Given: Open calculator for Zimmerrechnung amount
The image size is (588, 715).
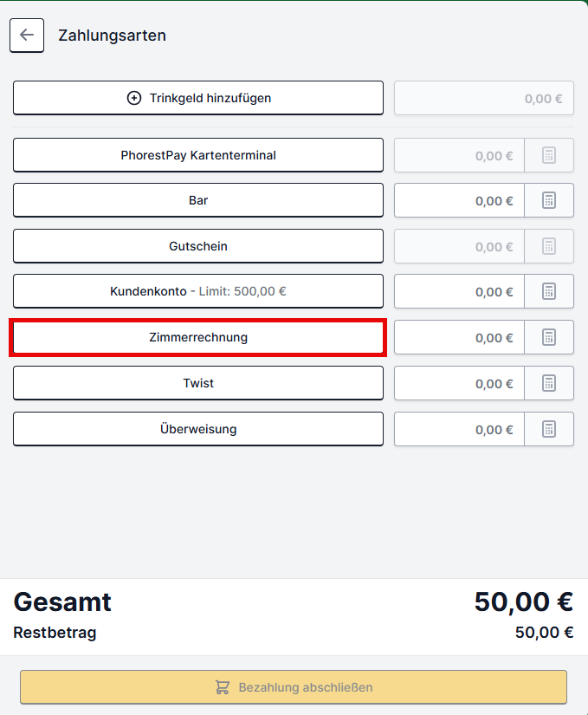Looking at the screenshot, I should [549, 337].
